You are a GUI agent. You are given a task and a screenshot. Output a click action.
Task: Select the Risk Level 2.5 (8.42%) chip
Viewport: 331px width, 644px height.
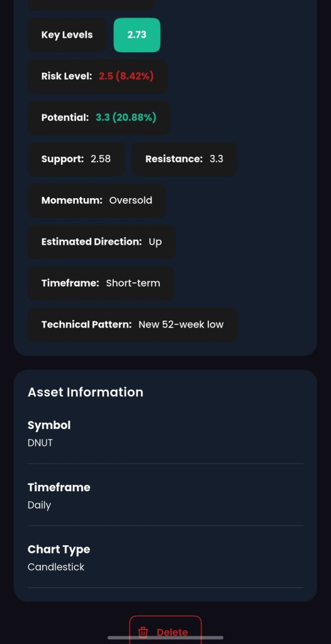98,76
